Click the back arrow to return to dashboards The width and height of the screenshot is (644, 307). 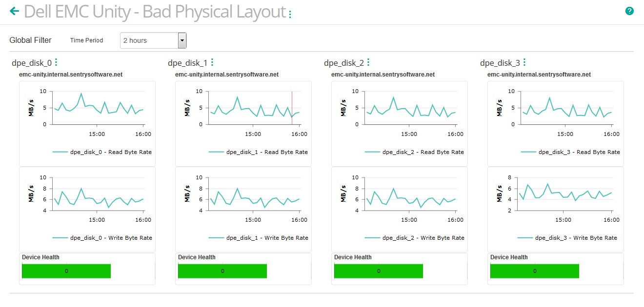tap(15, 11)
